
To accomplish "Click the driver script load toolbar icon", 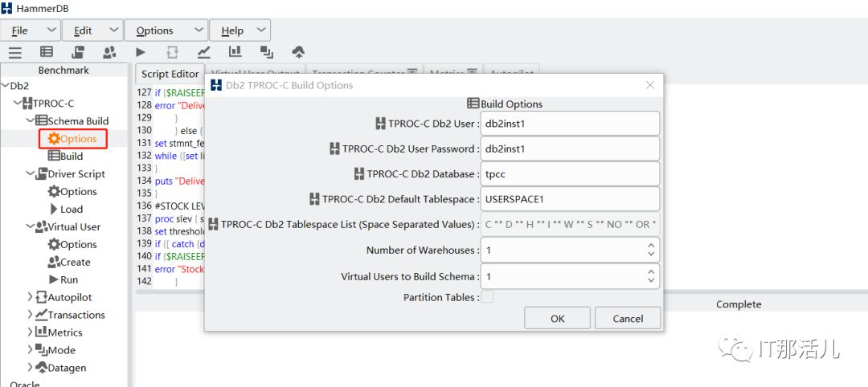I will click(78, 52).
